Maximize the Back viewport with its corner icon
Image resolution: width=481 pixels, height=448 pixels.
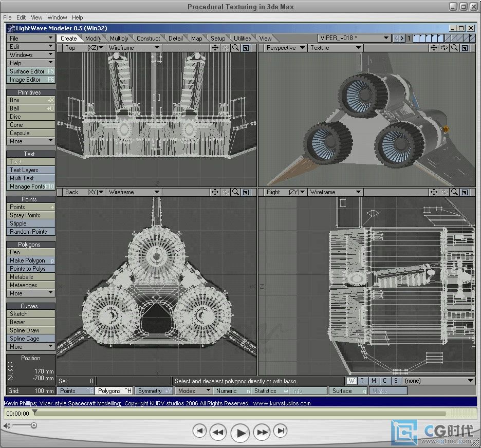[246, 192]
